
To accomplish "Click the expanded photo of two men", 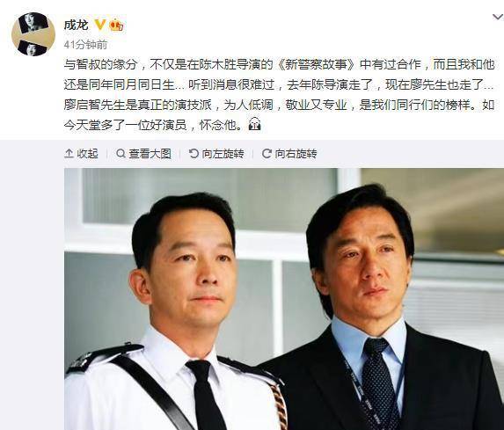I will pos(284,299).
